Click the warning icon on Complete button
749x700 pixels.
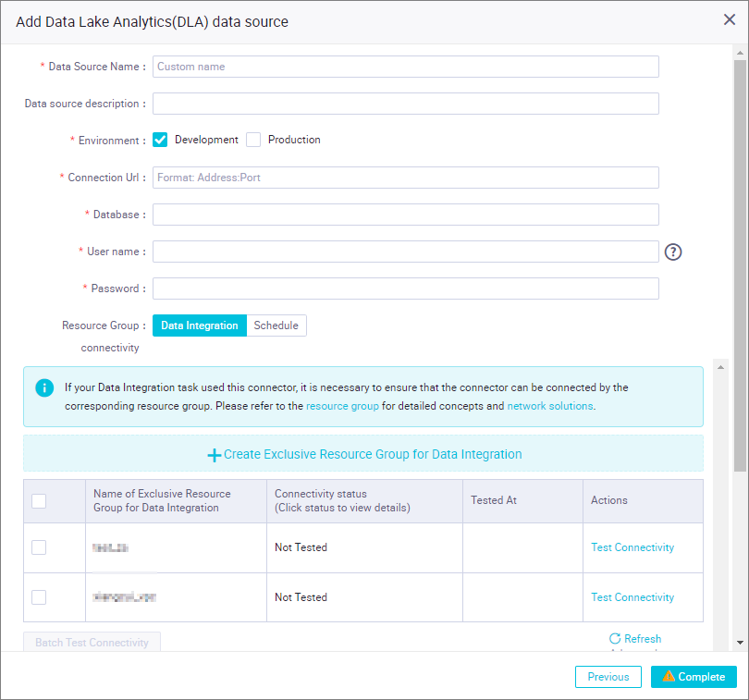click(669, 676)
